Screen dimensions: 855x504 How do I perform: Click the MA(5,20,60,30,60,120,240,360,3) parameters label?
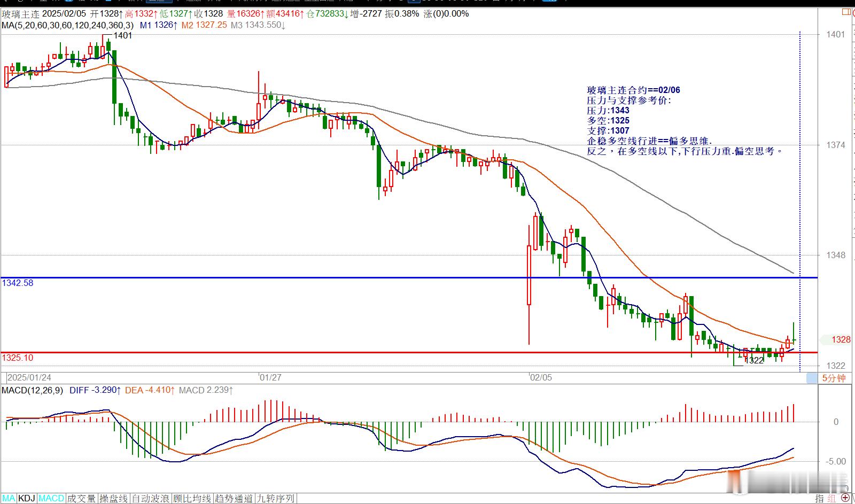(68, 25)
